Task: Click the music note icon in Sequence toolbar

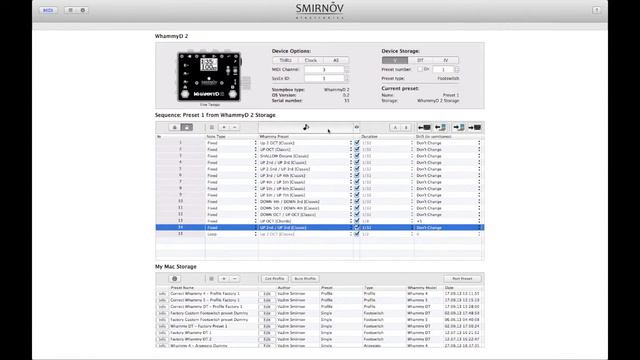Action: pos(306,127)
